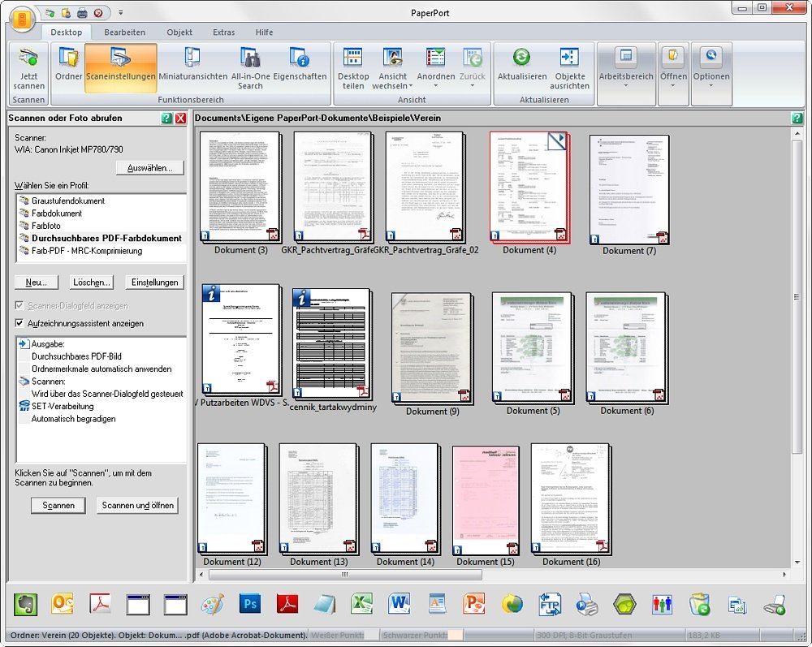This screenshot has height=647, width=812.
Task: Close the Scannen oder Foto abrufen panel
Action: 180,118
